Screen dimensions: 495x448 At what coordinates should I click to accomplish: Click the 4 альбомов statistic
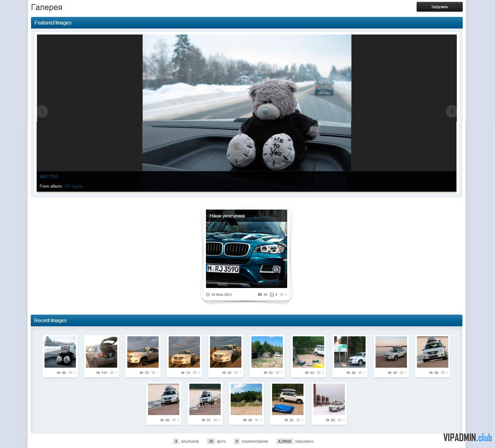186,441
